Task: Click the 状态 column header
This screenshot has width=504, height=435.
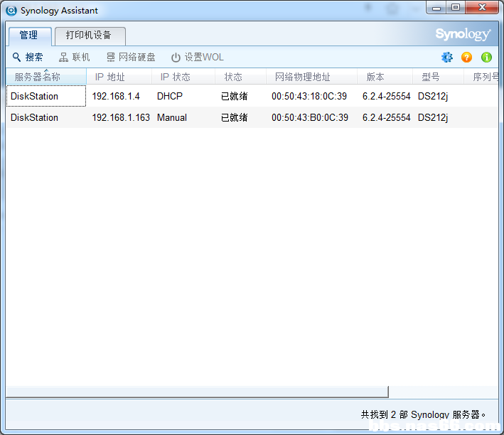Action: (240, 77)
